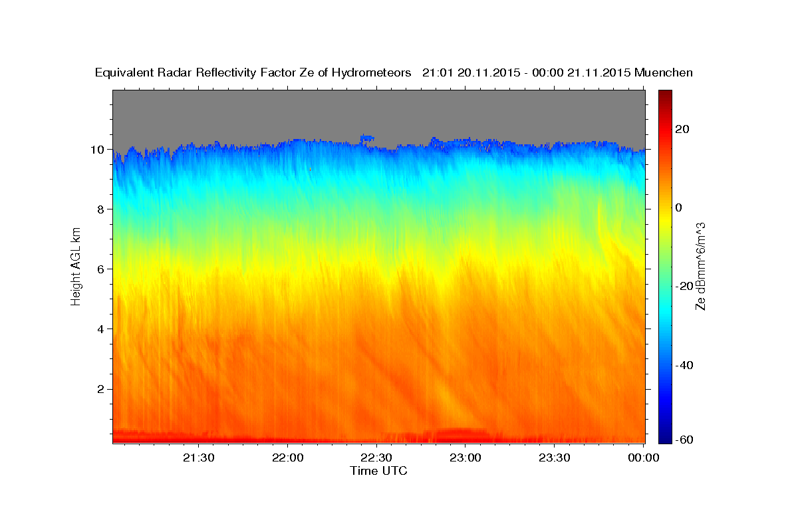
Task: Click the dark red top of the colorbar
Action: point(665,95)
